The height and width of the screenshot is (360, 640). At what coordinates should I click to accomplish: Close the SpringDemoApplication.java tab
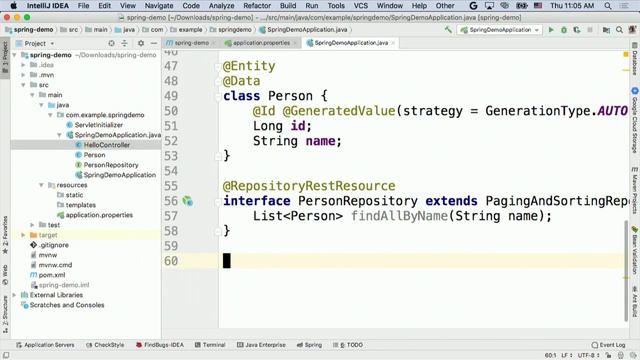393,43
